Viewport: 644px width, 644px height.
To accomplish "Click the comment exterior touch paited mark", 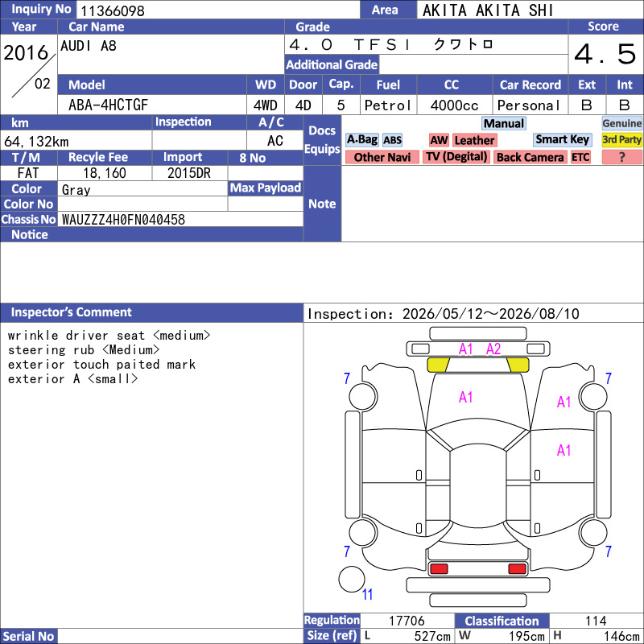I will (x=101, y=365).
